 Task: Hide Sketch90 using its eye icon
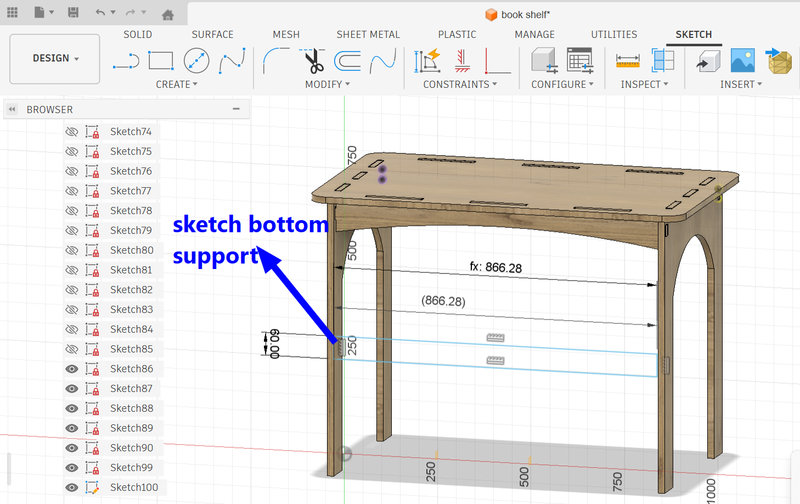click(x=72, y=448)
